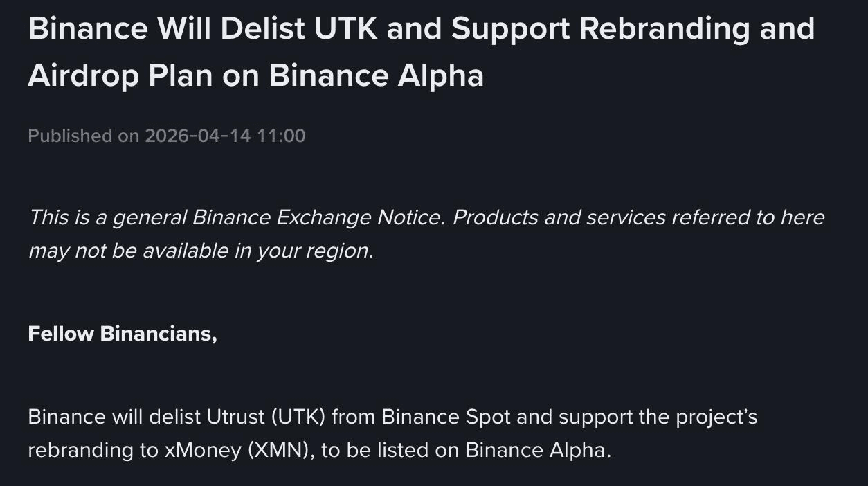Click the publish date 2026-04-14
The image size is (868, 486).
[x=197, y=136]
